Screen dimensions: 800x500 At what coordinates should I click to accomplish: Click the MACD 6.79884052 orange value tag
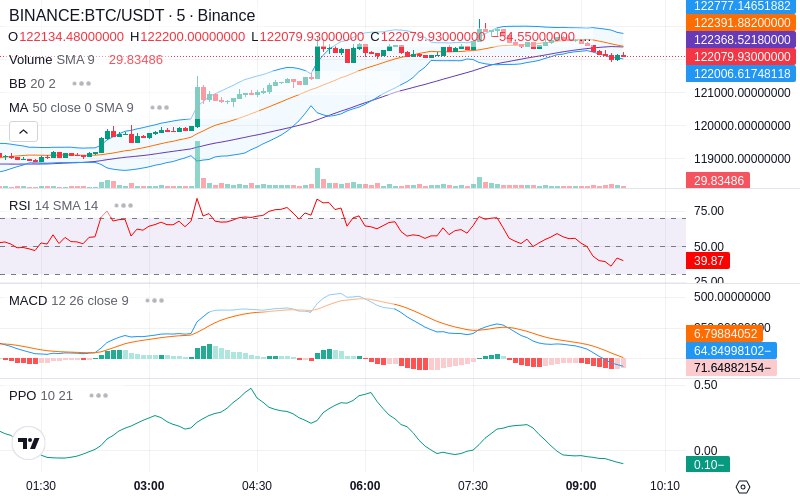coord(724,333)
